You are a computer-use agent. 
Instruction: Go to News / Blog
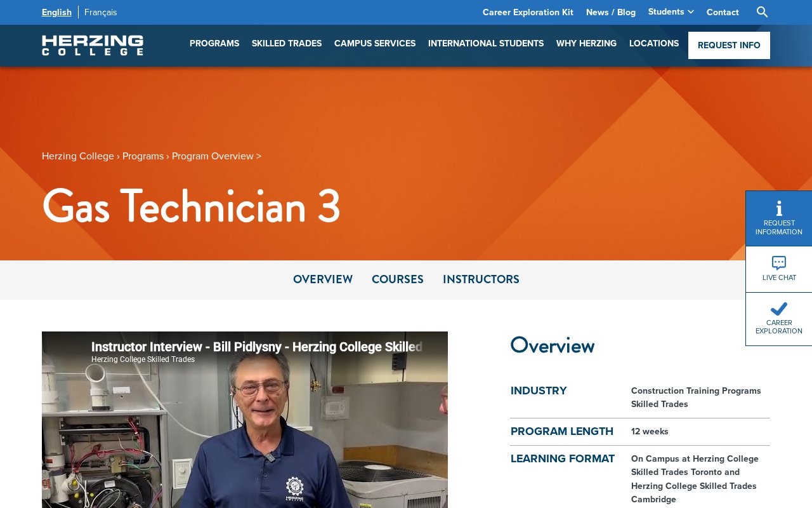611,12
